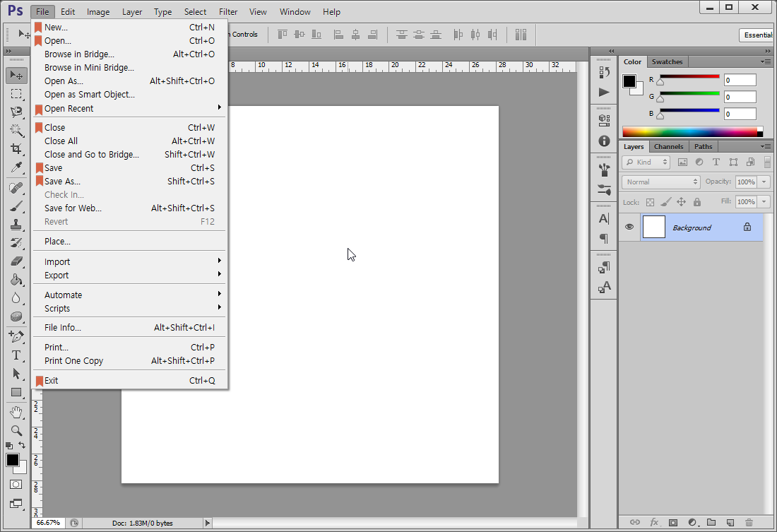Select the Rectangle shape tool
This screenshot has width=777, height=532.
tap(16, 392)
